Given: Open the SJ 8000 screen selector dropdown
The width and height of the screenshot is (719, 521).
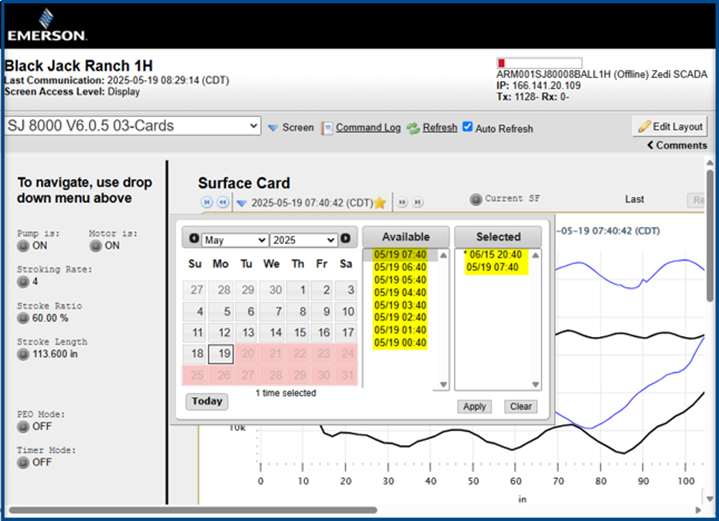Looking at the screenshot, I should tap(133, 126).
